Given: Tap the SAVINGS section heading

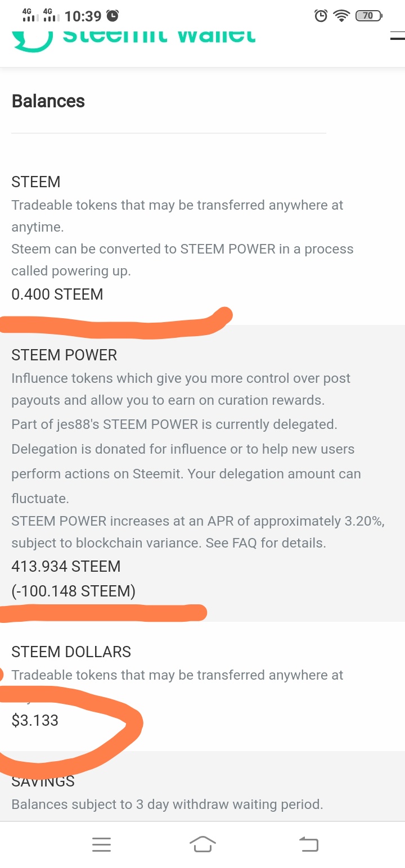Looking at the screenshot, I should [x=43, y=781].
